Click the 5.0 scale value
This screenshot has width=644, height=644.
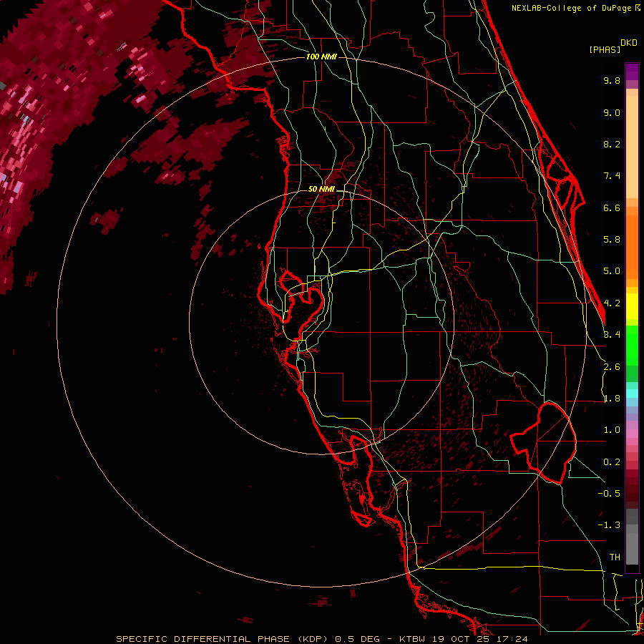pyautogui.click(x=612, y=271)
